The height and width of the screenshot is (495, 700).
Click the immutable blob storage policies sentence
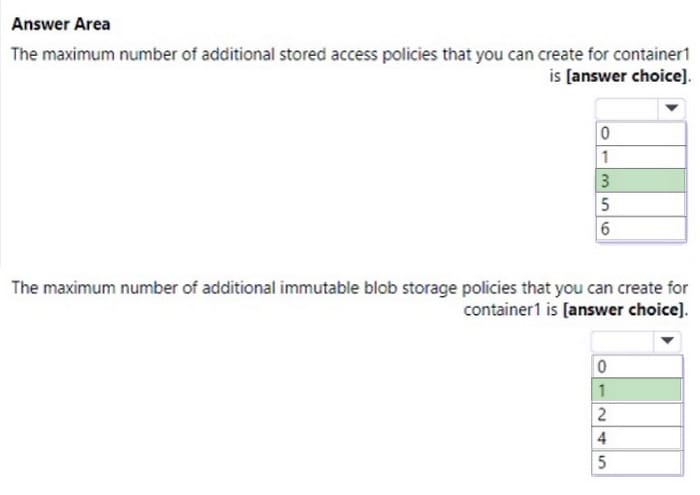350,299
